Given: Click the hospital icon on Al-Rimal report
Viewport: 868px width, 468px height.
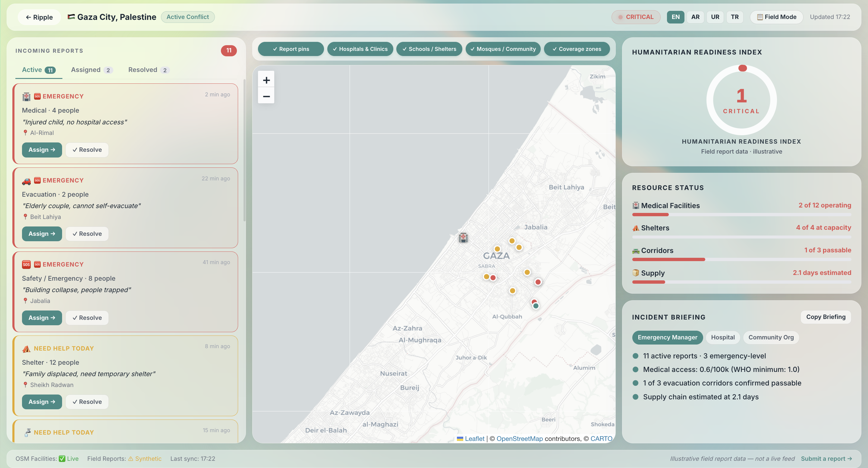Looking at the screenshot, I should pos(26,97).
